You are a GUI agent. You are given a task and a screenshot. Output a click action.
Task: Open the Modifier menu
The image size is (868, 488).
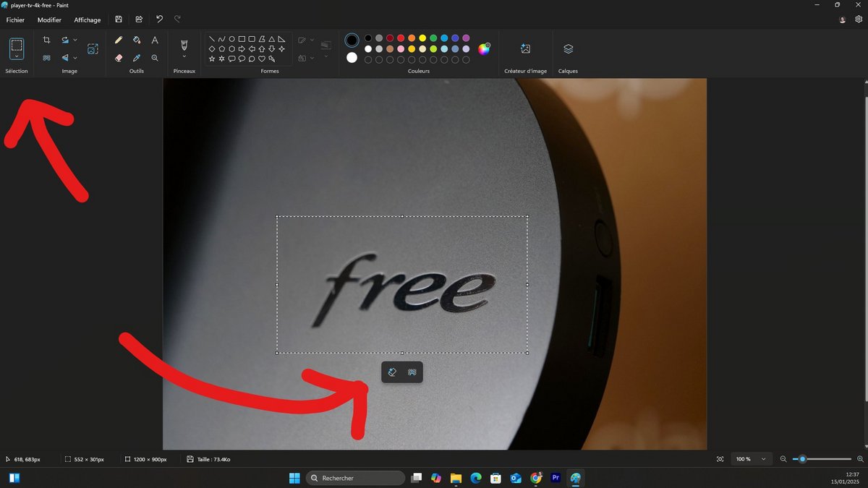click(x=49, y=20)
